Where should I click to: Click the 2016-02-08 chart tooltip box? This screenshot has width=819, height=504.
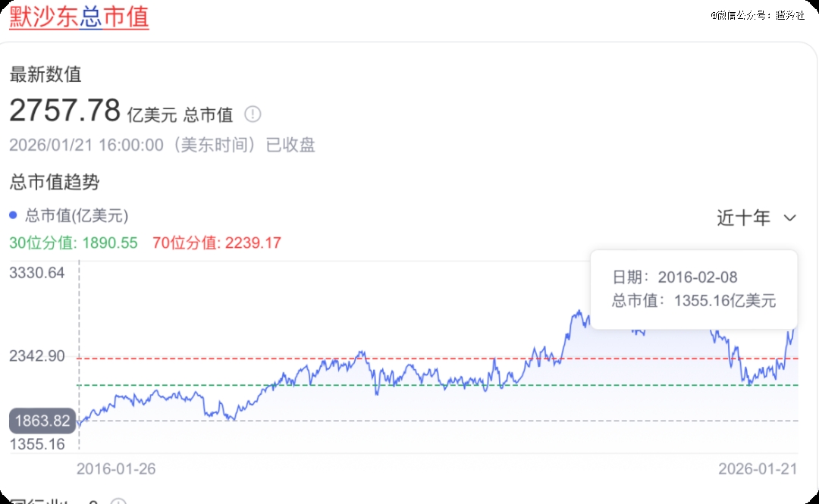[694, 289]
